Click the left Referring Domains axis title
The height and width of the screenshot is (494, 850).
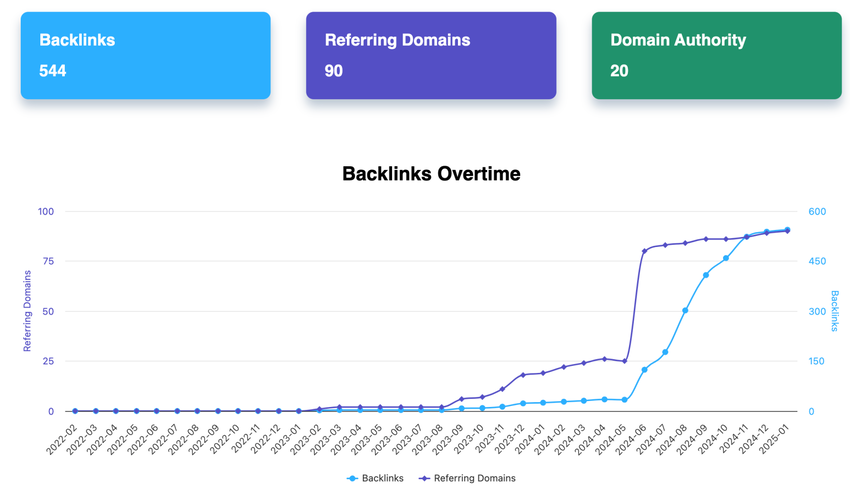[28, 311]
